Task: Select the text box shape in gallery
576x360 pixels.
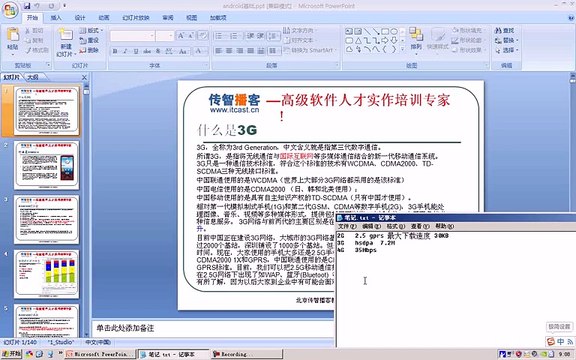Action: [x=349, y=31]
